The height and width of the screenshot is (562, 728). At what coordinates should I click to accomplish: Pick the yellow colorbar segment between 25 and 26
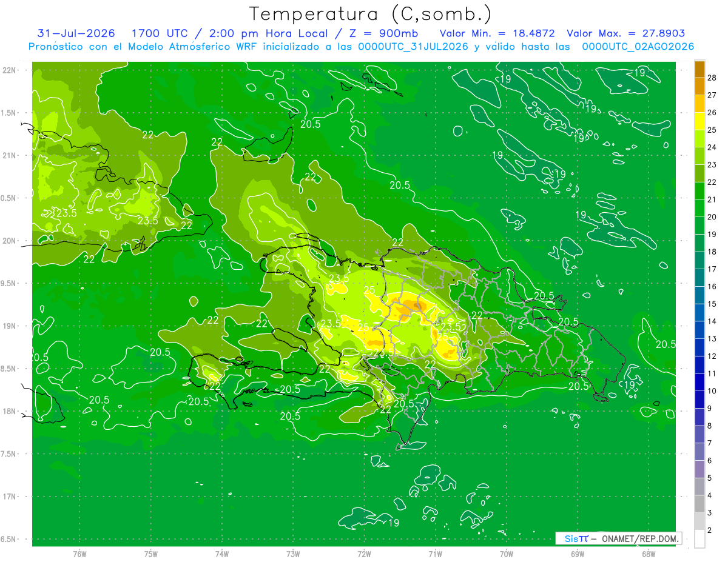point(699,121)
